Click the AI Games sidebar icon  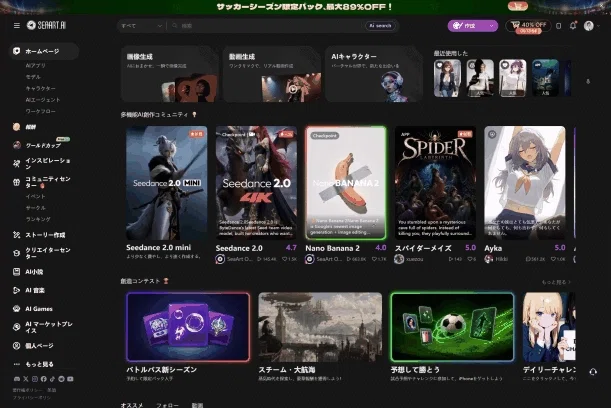(x=16, y=309)
